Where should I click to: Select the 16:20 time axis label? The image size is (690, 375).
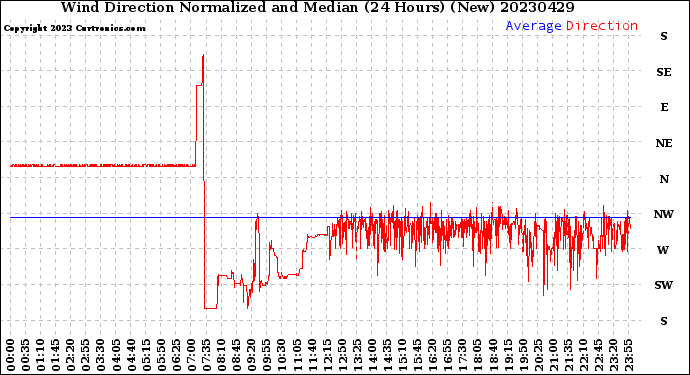432,355
